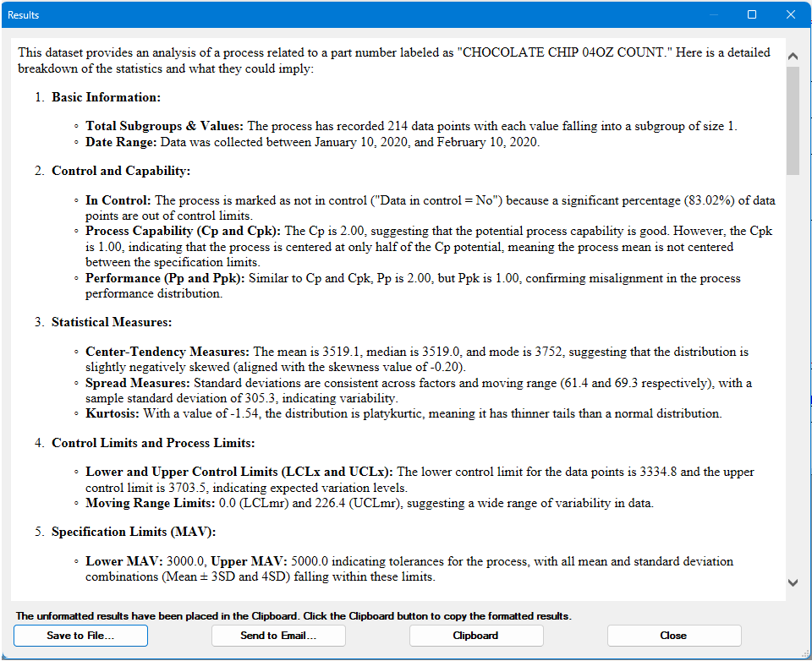The height and width of the screenshot is (661, 812).
Task: Maximize the Results window
Action: pos(752,14)
